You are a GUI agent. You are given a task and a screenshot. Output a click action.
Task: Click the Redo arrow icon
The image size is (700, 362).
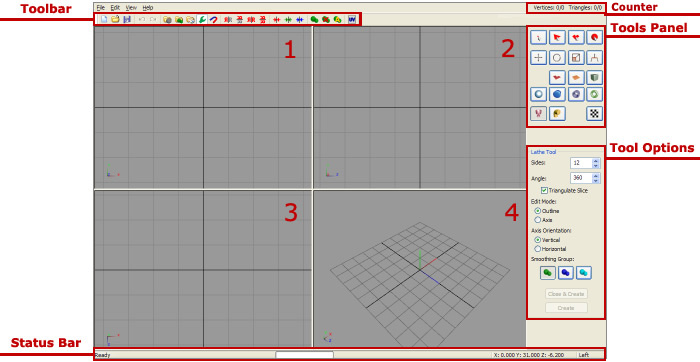click(x=153, y=20)
